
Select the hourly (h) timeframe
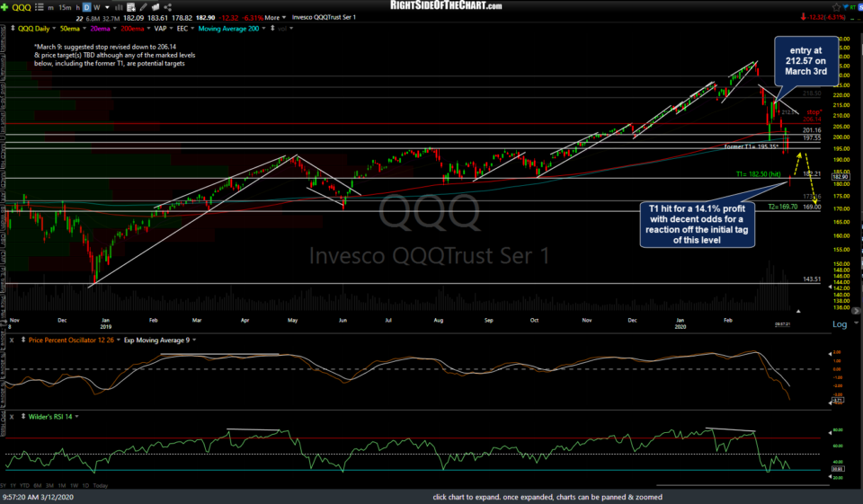click(77, 7)
